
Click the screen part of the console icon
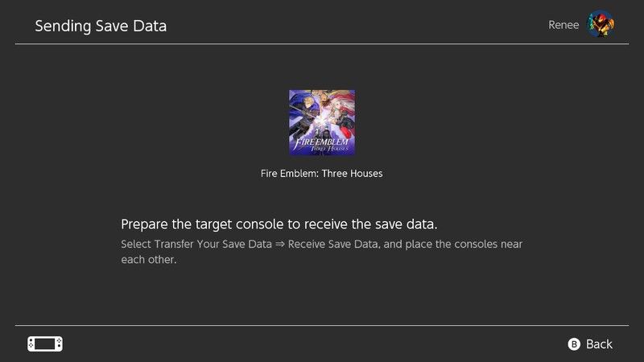click(45, 343)
